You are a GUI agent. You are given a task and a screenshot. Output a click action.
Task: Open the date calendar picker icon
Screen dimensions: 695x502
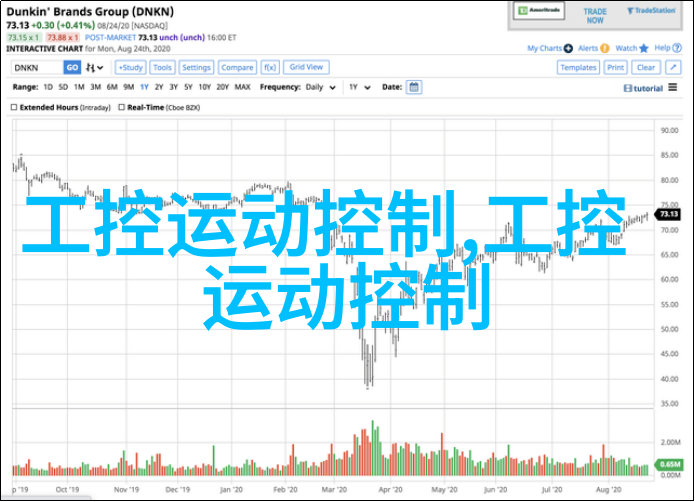(414, 87)
